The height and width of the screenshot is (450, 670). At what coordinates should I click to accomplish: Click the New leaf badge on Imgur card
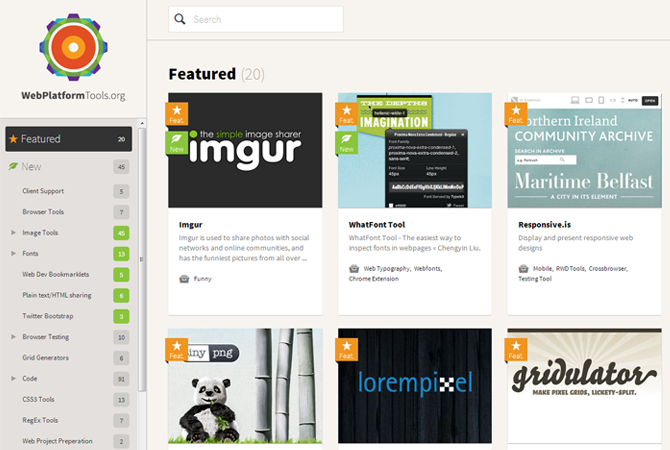(x=176, y=143)
